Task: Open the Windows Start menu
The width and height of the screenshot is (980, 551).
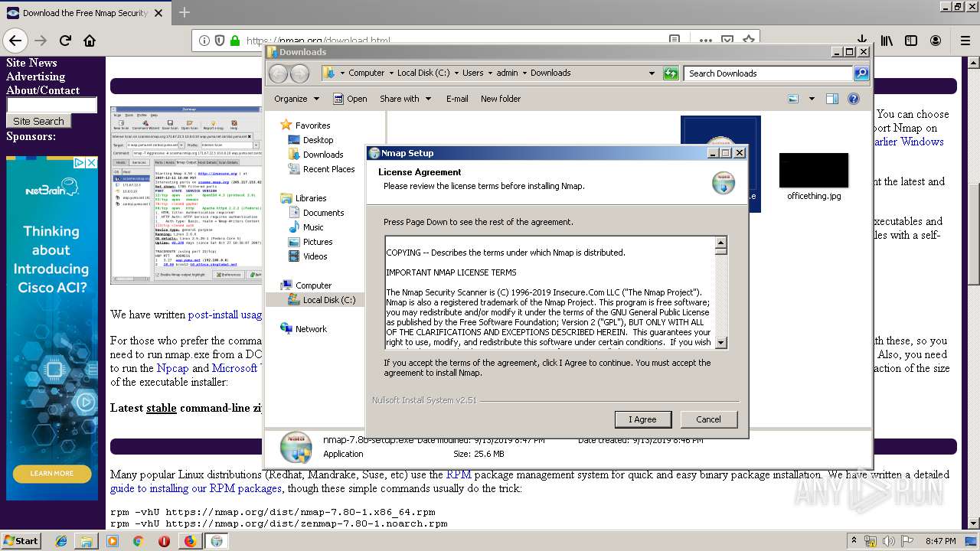Action: pos(21,540)
